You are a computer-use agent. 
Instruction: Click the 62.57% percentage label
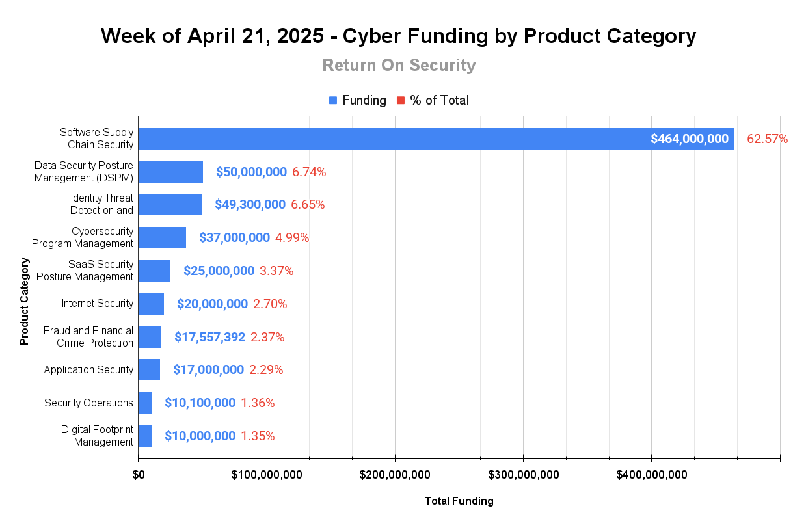767,139
